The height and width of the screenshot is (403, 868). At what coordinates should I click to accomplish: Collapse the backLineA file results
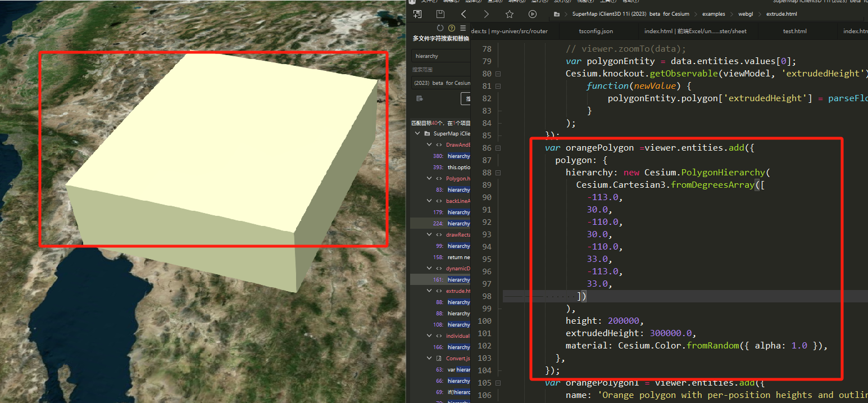[x=429, y=201]
